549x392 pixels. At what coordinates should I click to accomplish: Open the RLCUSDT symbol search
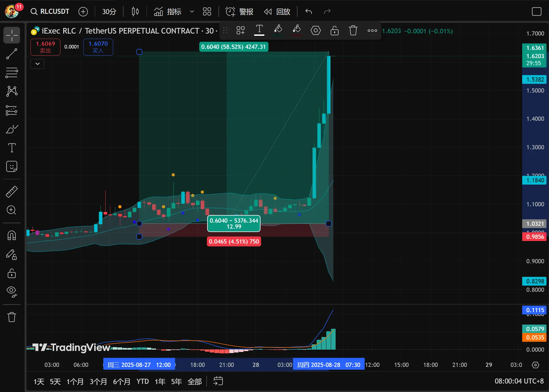50,11
